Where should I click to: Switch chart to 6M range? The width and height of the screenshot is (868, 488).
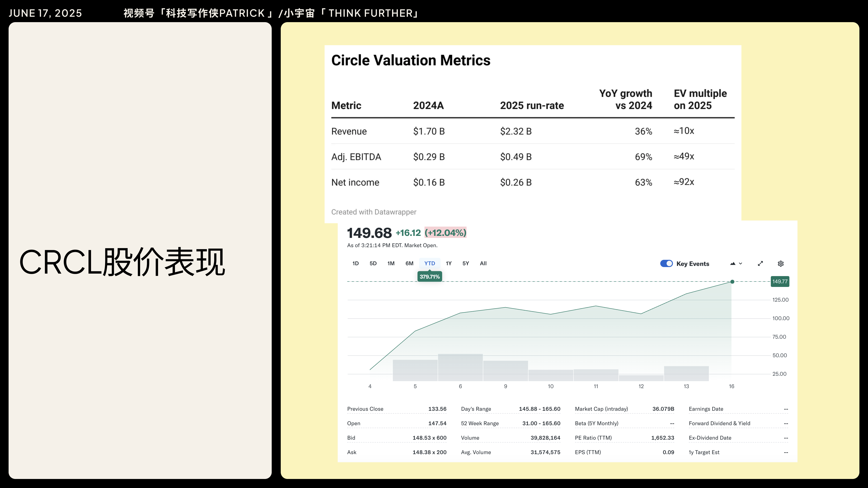tap(409, 263)
